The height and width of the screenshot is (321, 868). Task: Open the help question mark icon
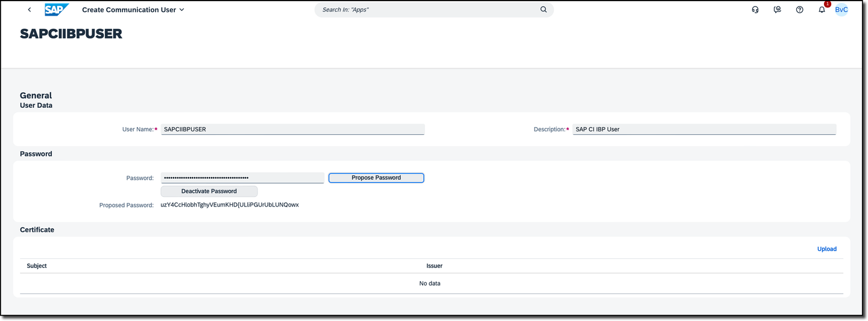[x=800, y=10]
